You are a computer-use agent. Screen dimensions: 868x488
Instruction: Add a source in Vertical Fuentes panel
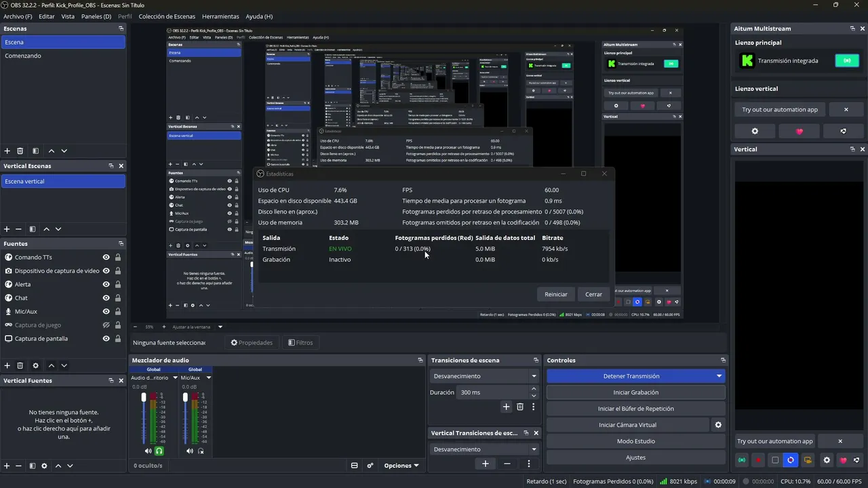click(x=7, y=466)
